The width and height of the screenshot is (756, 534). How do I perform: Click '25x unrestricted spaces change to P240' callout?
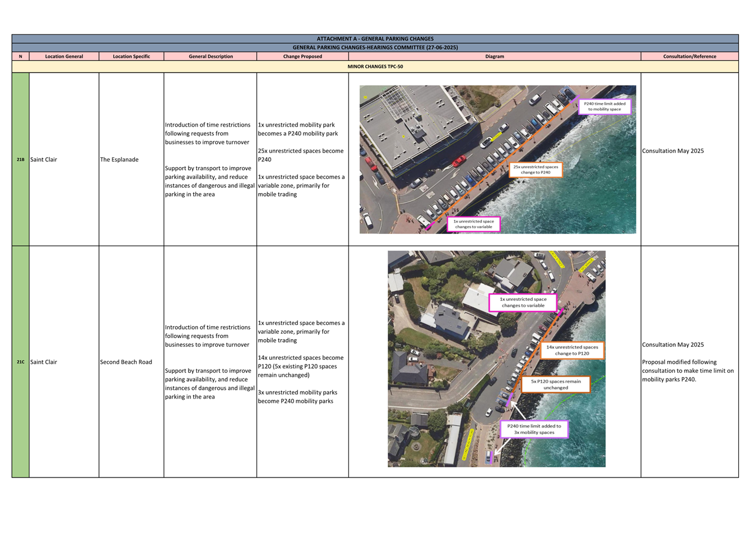(x=536, y=170)
